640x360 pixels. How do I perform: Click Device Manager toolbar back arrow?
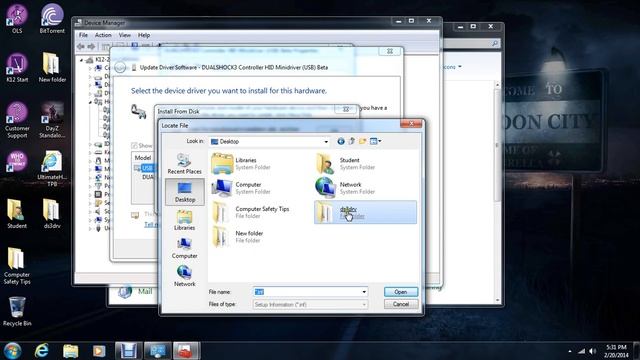point(81,47)
